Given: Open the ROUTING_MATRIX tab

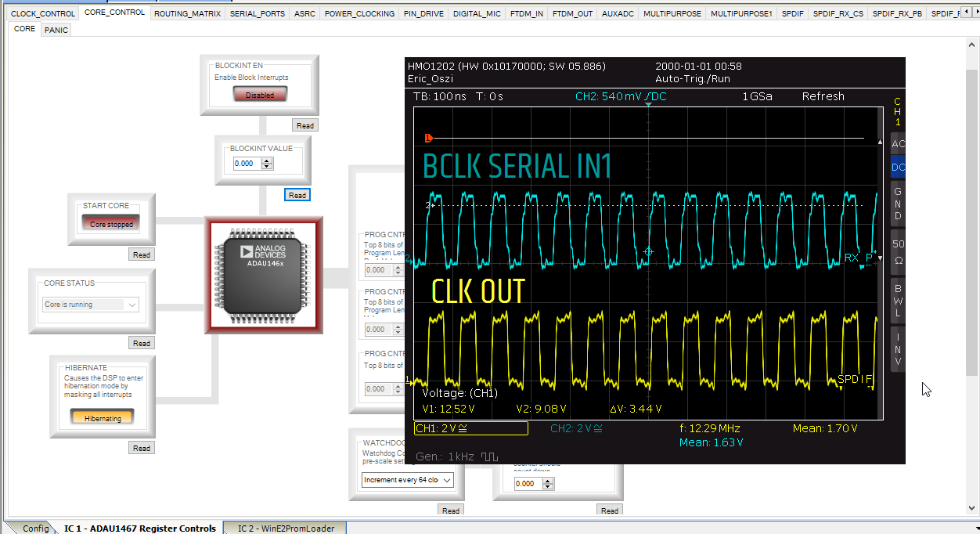Looking at the screenshot, I should pyautogui.click(x=188, y=13).
